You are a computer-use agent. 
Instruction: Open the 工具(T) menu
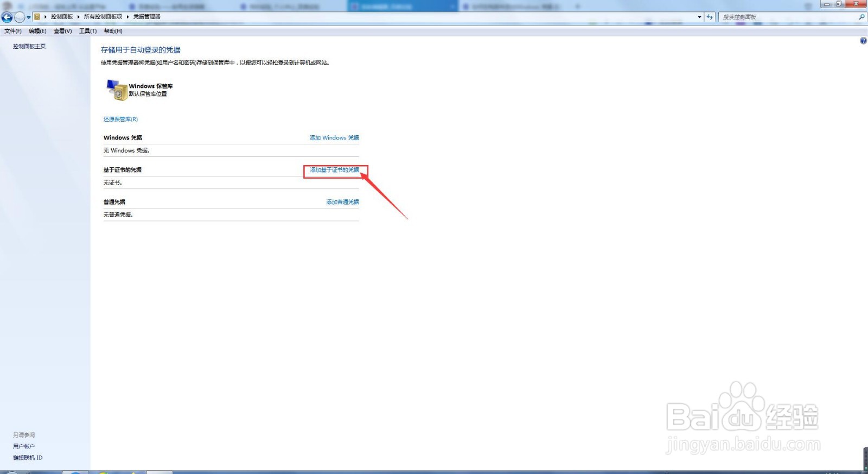tap(88, 31)
